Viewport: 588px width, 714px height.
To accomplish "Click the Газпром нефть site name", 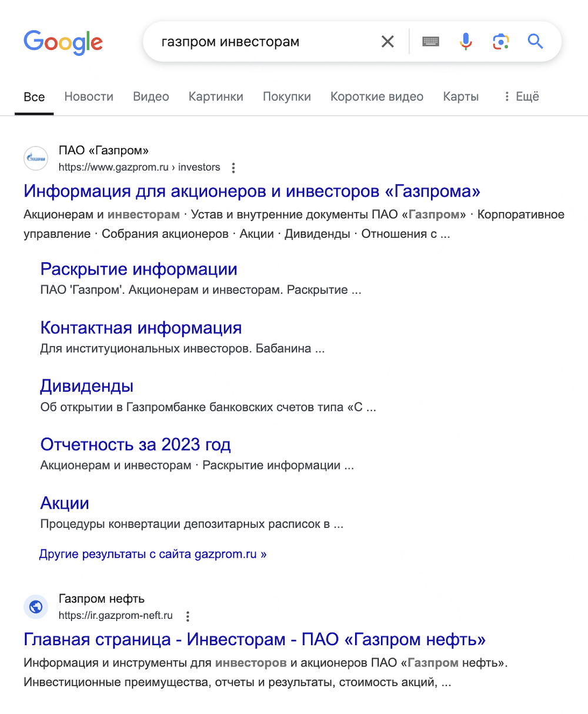I will click(102, 599).
